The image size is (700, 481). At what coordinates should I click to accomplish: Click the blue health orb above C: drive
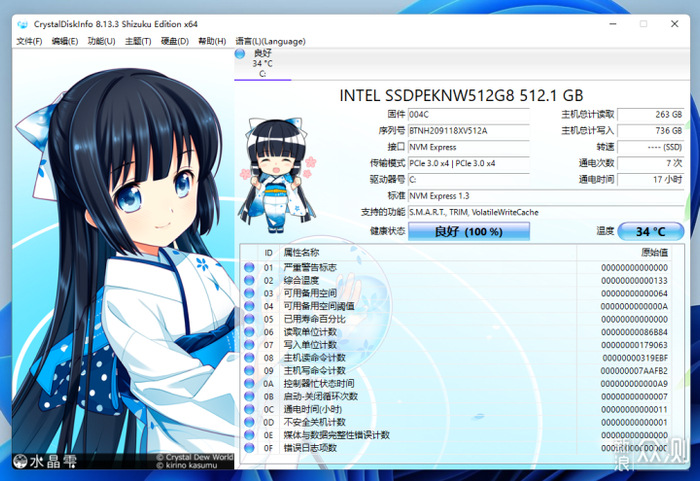point(240,54)
